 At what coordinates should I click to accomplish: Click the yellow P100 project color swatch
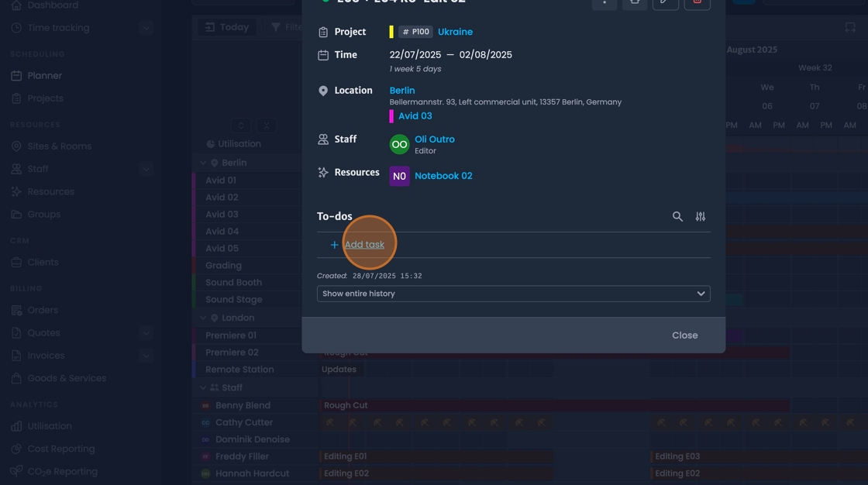(391, 32)
